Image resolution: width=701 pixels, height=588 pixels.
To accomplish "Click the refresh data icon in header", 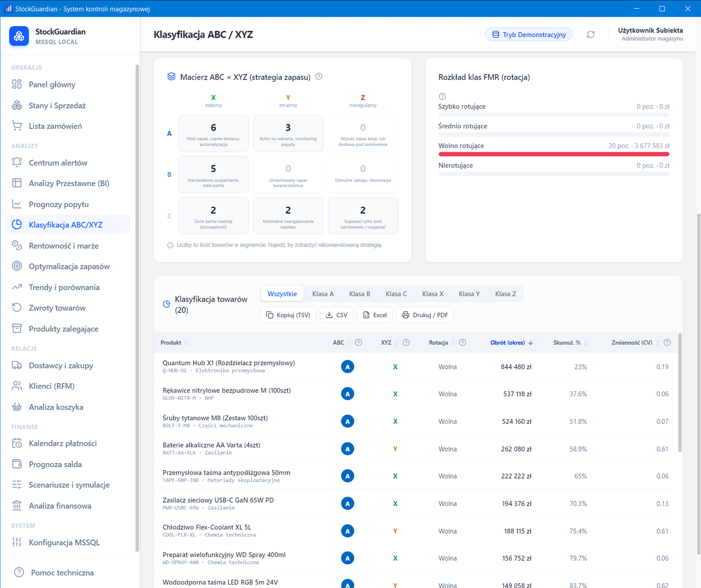I will (x=591, y=35).
